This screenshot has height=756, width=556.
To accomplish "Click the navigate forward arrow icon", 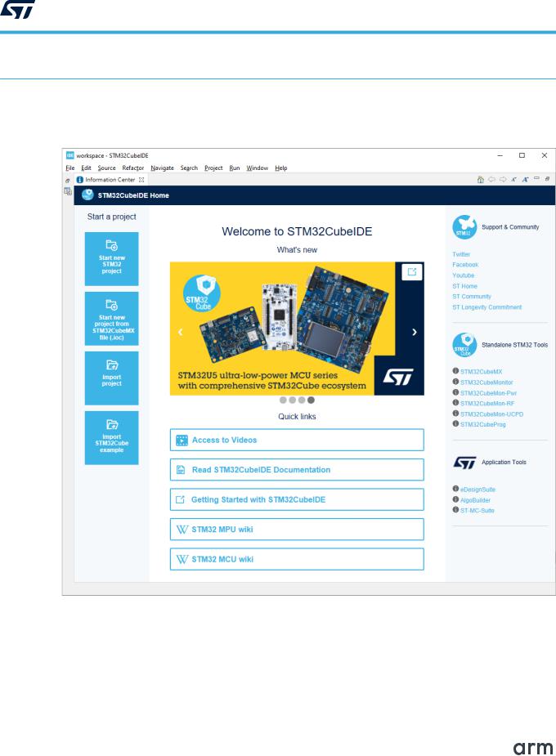I will (x=503, y=179).
